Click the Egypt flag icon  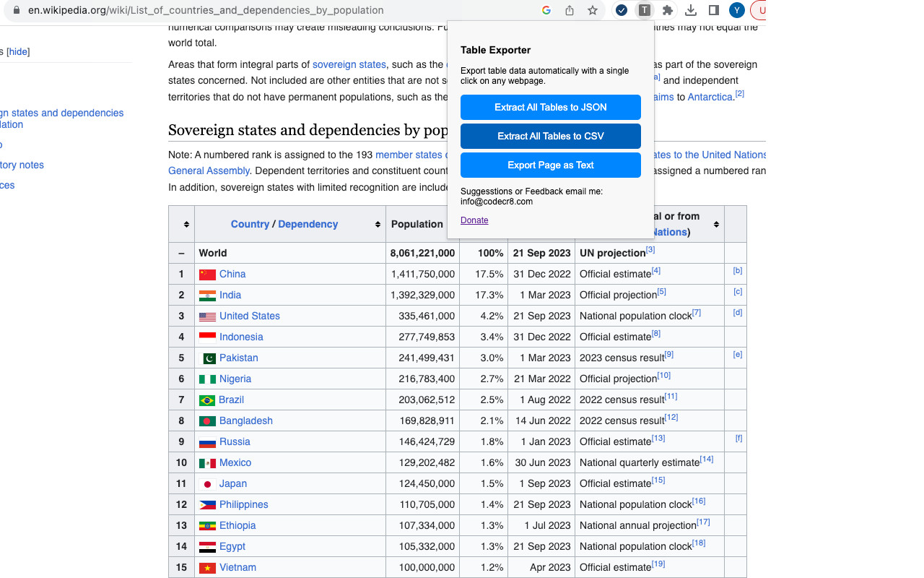coord(207,547)
